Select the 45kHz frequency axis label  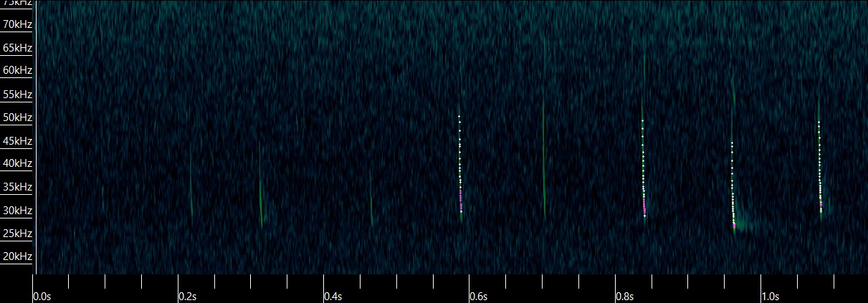17,140
